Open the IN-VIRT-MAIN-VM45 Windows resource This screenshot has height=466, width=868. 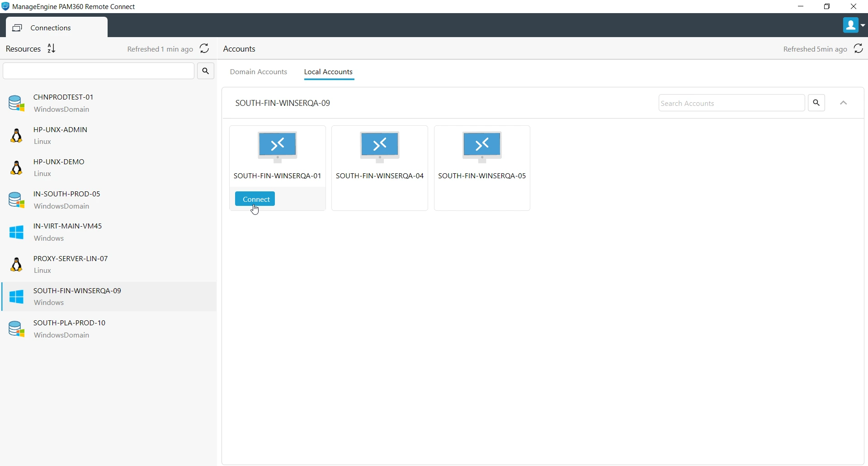pyautogui.click(x=108, y=232)
